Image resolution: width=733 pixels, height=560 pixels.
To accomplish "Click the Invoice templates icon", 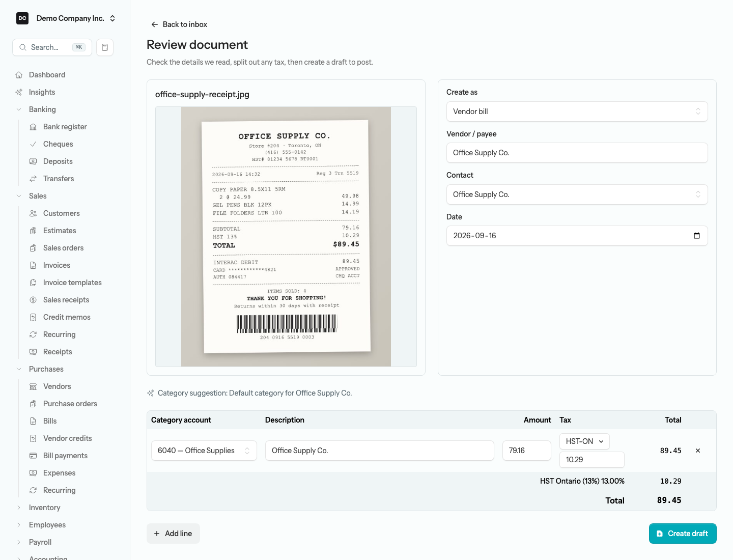I will click(x=33, y=283).
